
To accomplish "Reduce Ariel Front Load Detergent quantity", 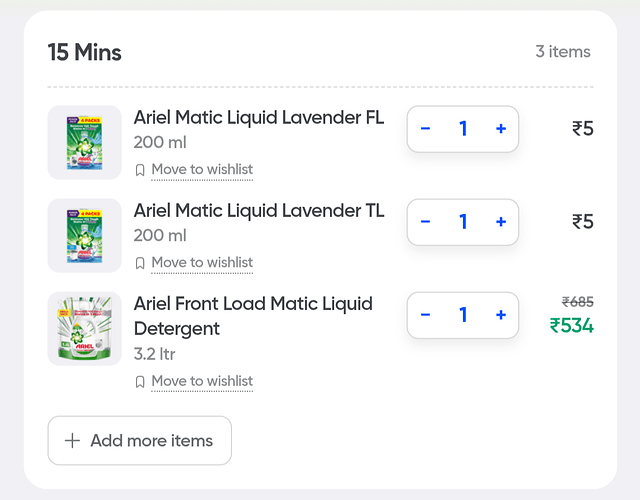I will (x=426, y=315).
